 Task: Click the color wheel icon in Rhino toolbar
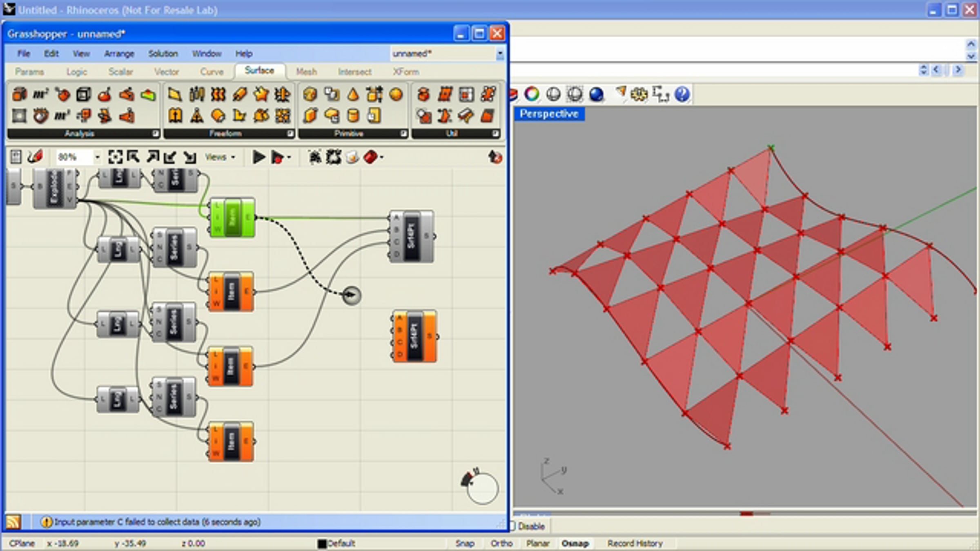point(532,95)
